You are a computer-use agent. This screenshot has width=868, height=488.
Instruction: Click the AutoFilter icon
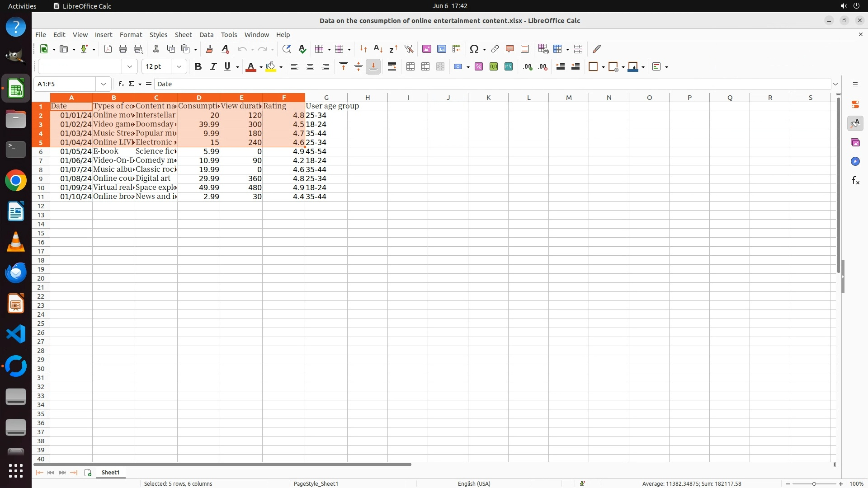pos(409,49)
